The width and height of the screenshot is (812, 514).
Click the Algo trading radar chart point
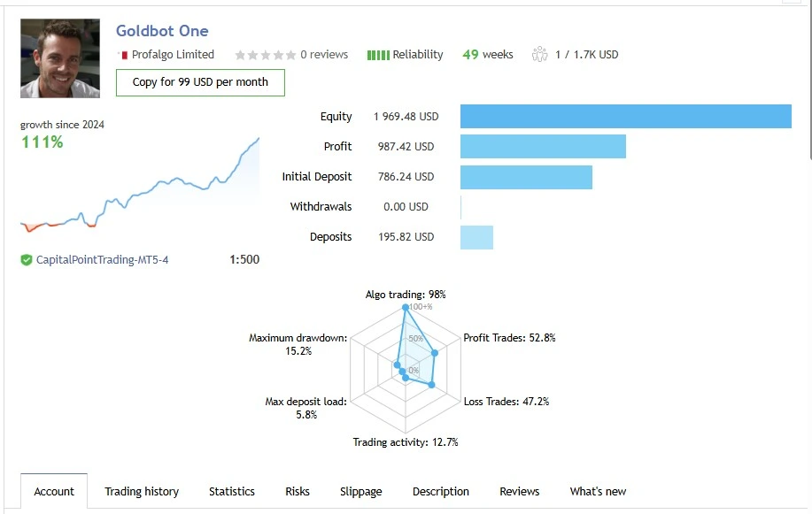406,308
